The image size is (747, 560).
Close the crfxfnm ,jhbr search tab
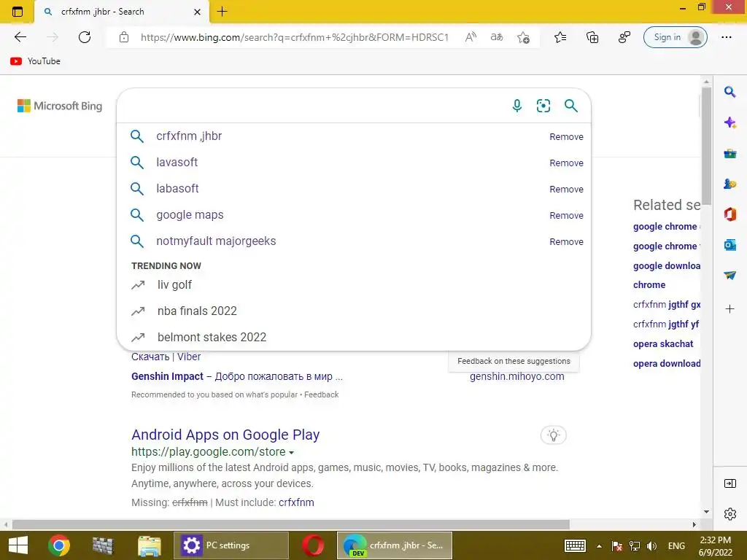197,12
